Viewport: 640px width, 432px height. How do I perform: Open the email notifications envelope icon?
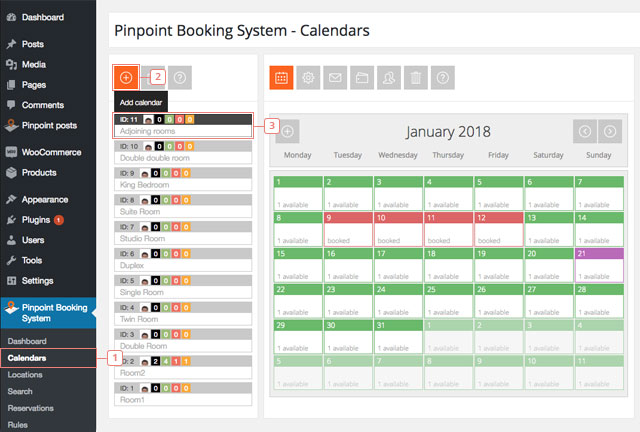point(335,78)
